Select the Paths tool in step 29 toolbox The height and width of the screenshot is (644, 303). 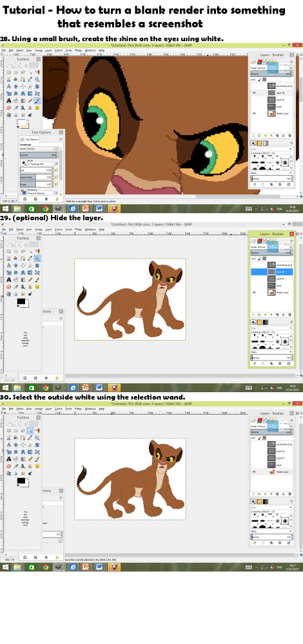pos(23,258)
